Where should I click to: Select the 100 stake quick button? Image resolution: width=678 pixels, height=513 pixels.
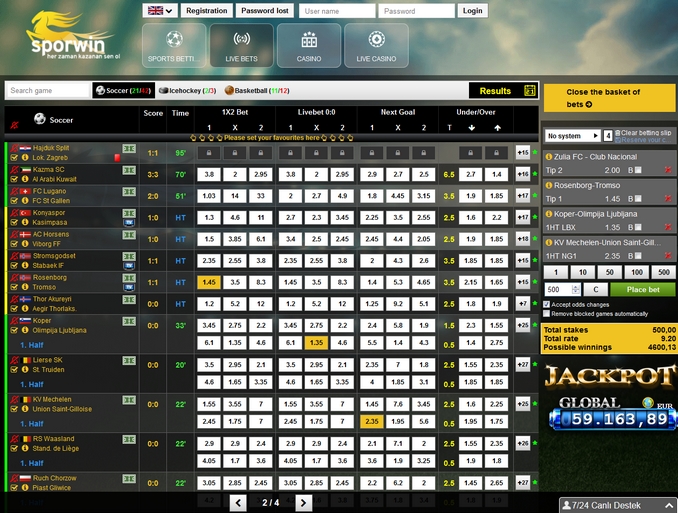(637, 272)
